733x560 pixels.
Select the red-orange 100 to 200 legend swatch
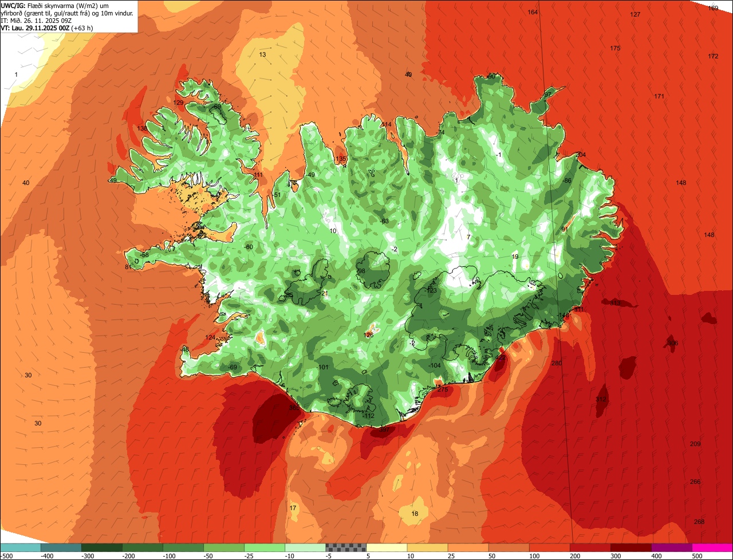[549, 547]
